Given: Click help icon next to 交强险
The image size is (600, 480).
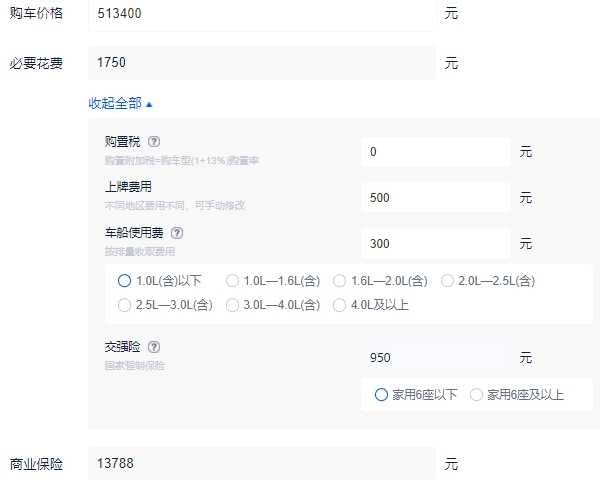Looking at the screenshot, I should (154, 347).
